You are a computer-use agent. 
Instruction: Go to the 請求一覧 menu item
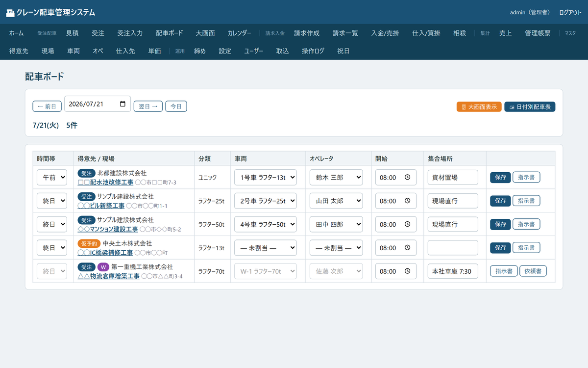pyautogui.click(x=345, y=33)
